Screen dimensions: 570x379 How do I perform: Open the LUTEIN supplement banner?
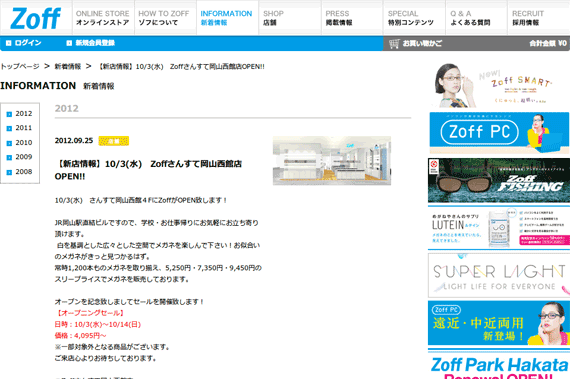(499, 228)
